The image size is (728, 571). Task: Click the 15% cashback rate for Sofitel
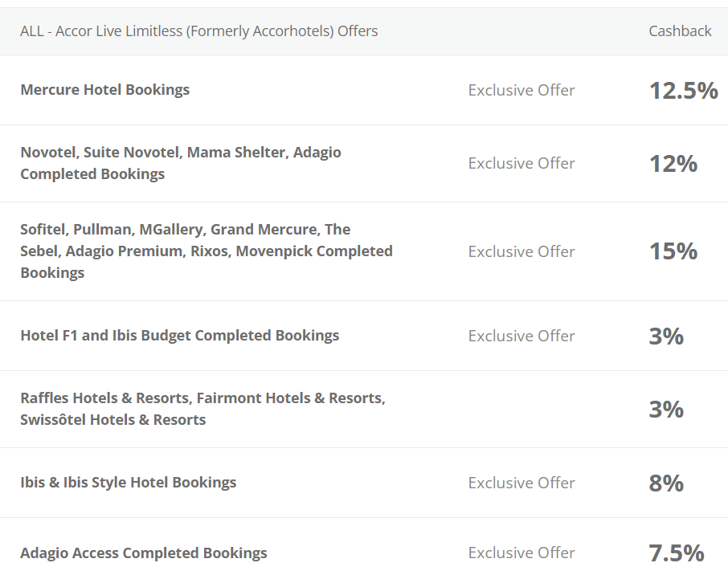(673, 251)
